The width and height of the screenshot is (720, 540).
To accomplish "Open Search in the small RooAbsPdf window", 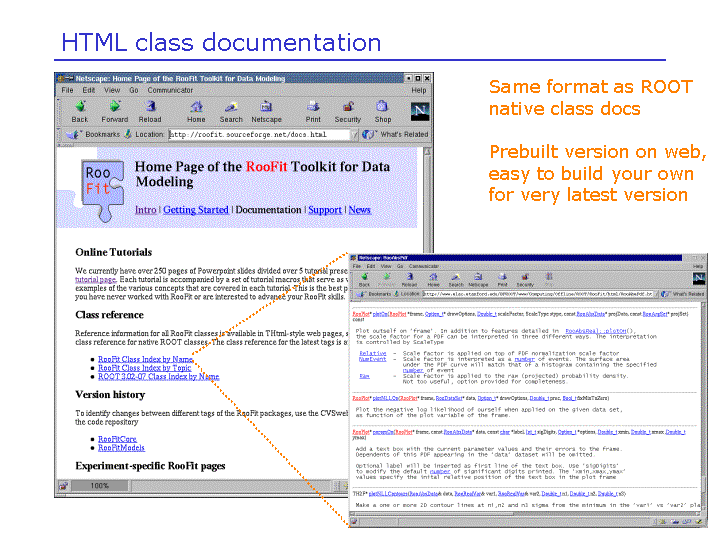I will click(456, 280).
